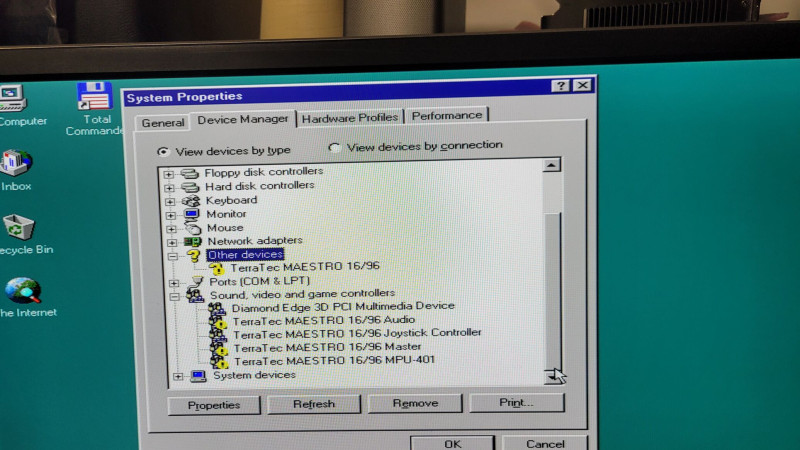Click the device list scroll down arrow
Image resolution: width=800 pixels, height=450 pixels.
coord(553,376)
